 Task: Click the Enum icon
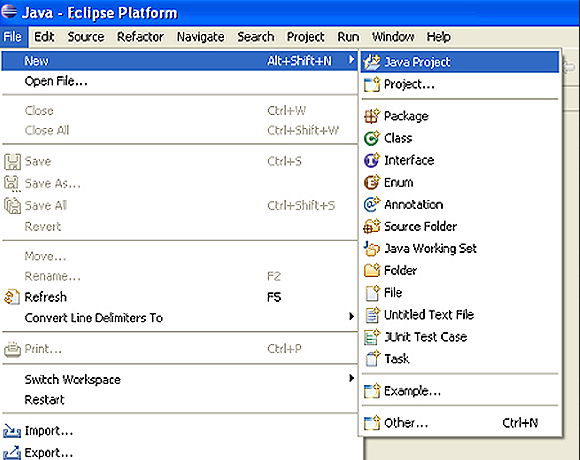pyautogui.click(x=372, y=182)
